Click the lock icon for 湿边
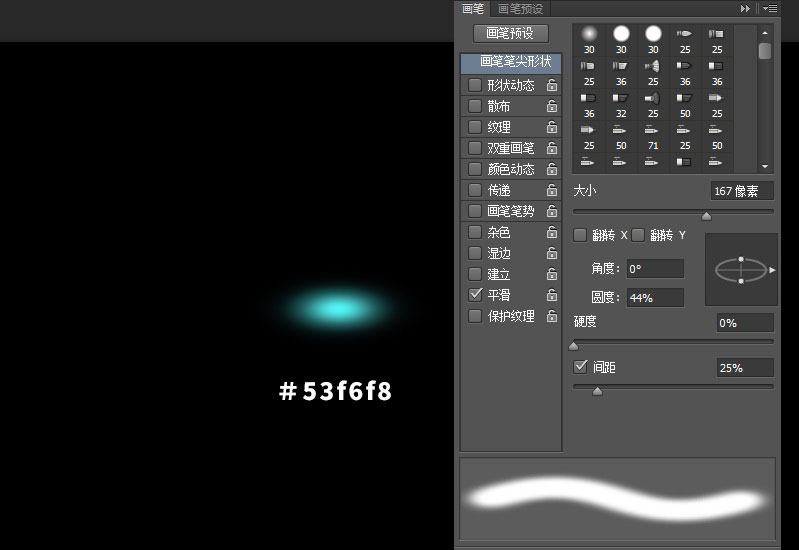This screenshot has height=550, width=799. pyautogui.click(x=552, y=253)
